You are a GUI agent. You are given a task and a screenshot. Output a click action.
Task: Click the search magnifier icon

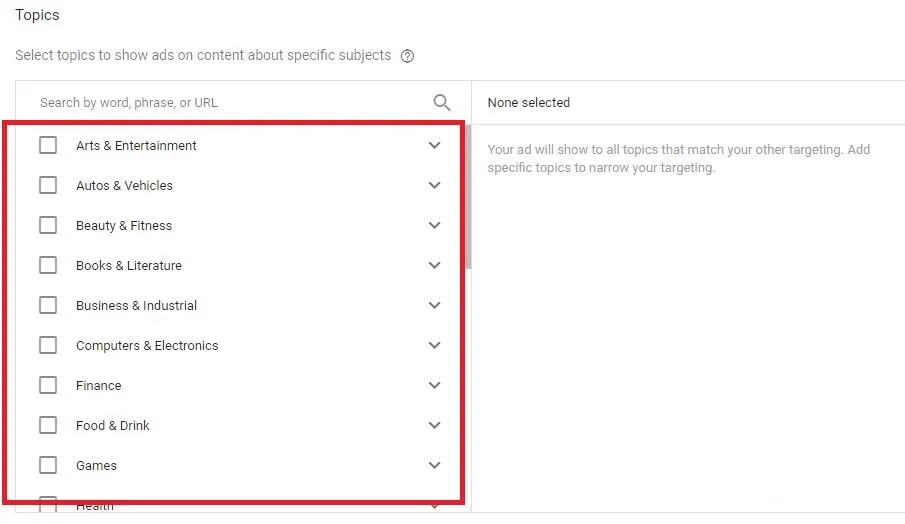coord(442,102)
